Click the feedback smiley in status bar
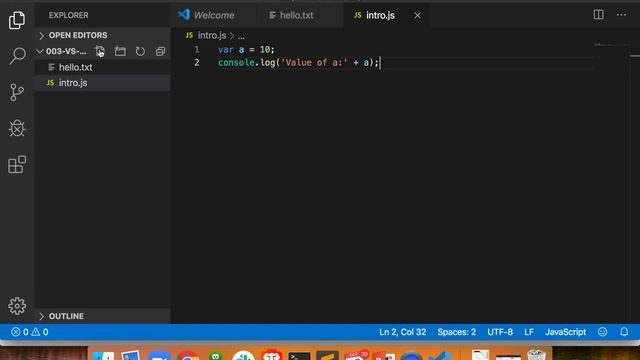The width and height of the screenshot is (640, 360). [602, 332]
